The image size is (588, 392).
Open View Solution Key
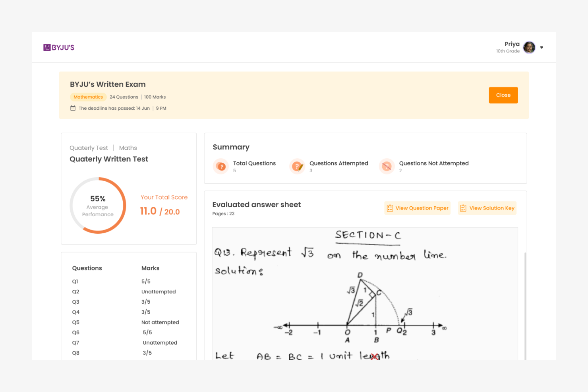click(491, 208)
